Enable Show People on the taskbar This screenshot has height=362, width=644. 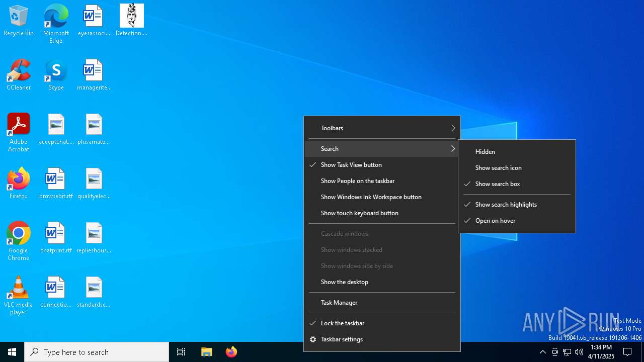tap(382, 181)
